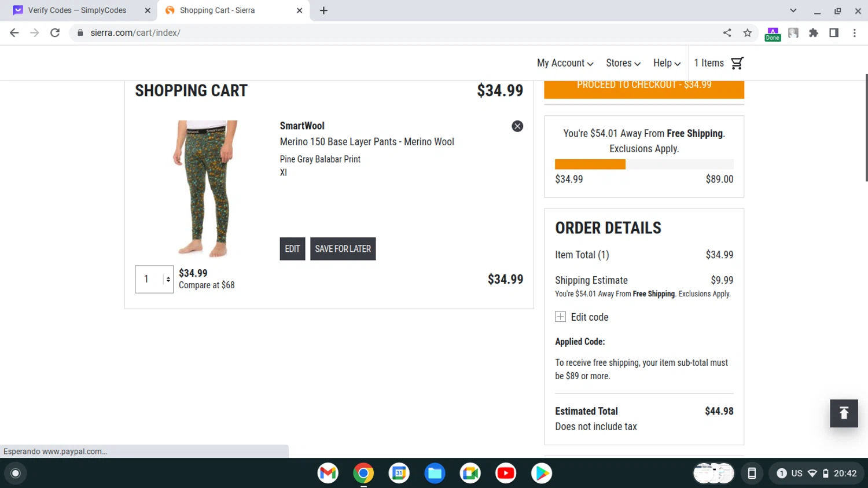
Task: Close the Shopping Cart Sierra tab
Action: [299, 10]
